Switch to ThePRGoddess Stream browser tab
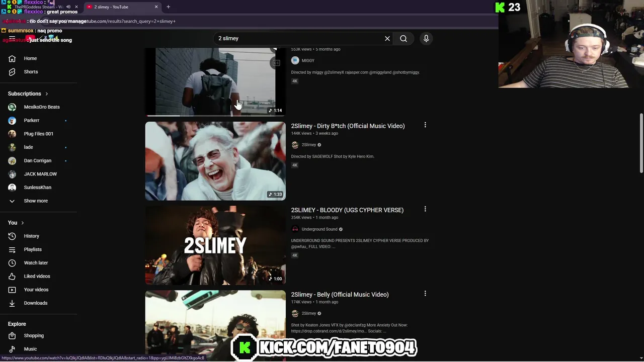This screenshot has width=644, height=362. (39, 7)
